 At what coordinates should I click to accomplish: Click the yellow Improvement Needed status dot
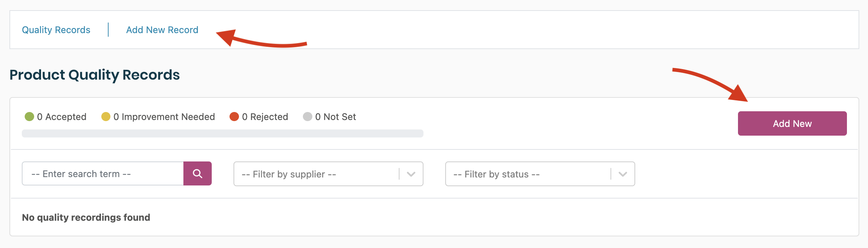(106, 116)
